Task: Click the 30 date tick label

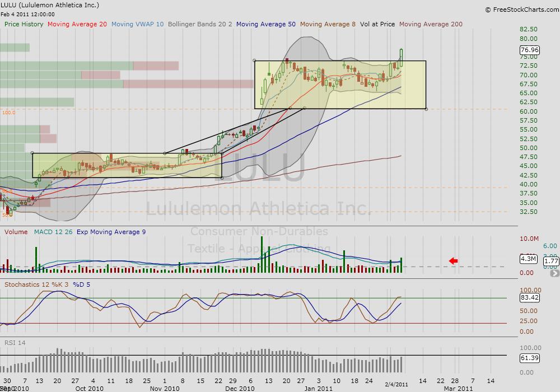Action: 7,381
